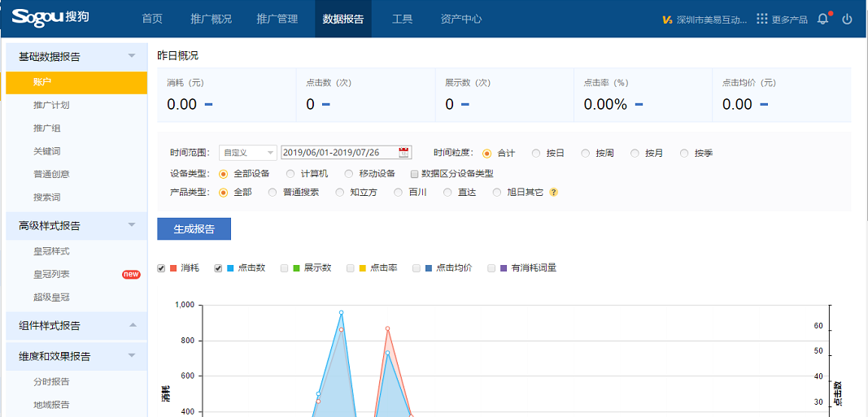The image size is (868, 417).
Task: Open the 地域报告 in sidebar
Action: coord(51,405)
